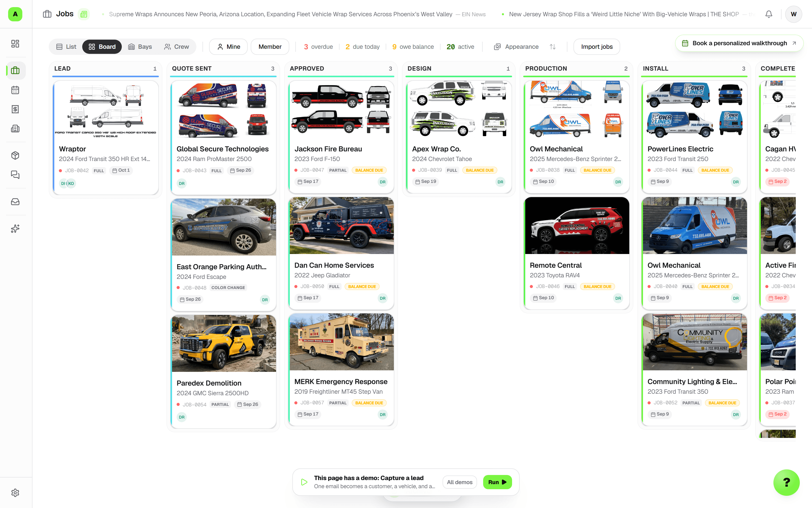Open the Remote Central RAV4 thumbnail

tap(577, 226)
